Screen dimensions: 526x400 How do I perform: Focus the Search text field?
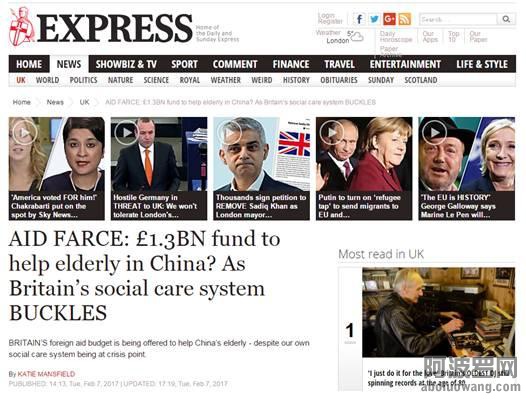pos(458,19)
